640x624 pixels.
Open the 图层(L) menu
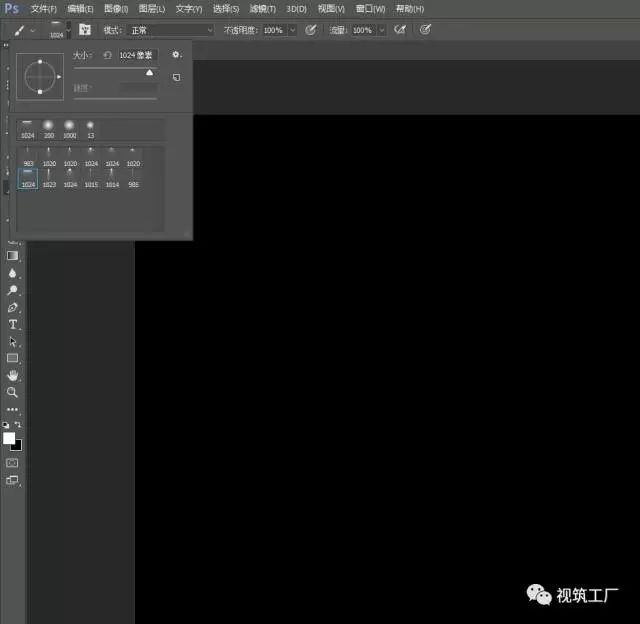click(x=152, y=9)
